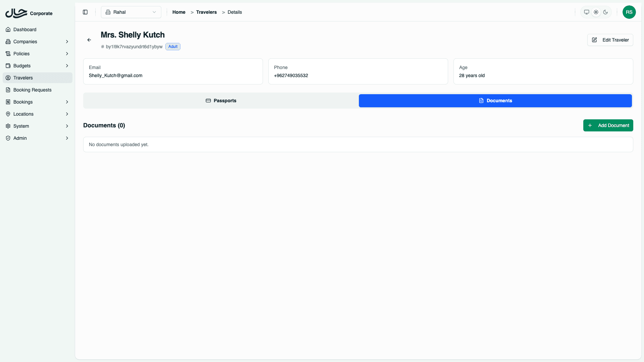The width and height of the screenshot is (644, 362).
Task: Collapse the sidebar using the panel toggle icon
Action: tap(85, 12)
